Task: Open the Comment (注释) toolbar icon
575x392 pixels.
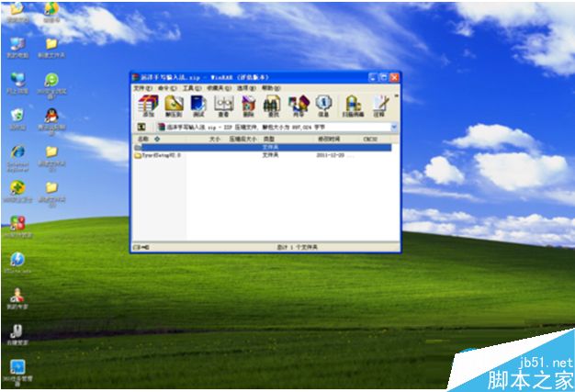Action: click(x=379, y=106)
